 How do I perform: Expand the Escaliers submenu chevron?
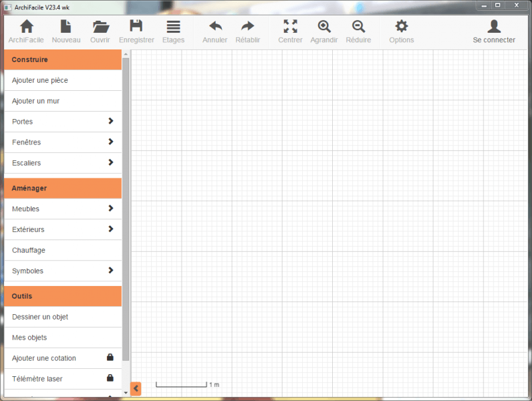coord(110,162)
